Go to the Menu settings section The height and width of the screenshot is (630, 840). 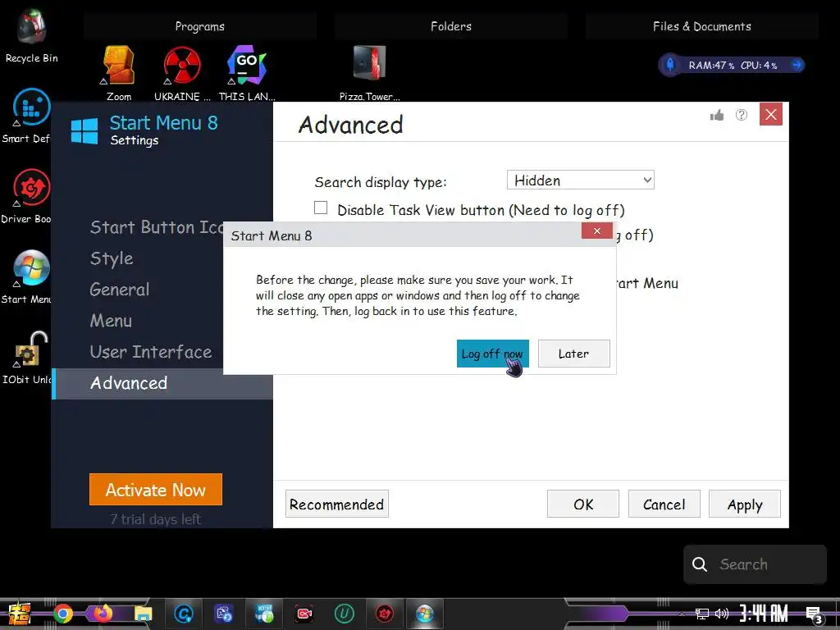(x=111, y=321)
